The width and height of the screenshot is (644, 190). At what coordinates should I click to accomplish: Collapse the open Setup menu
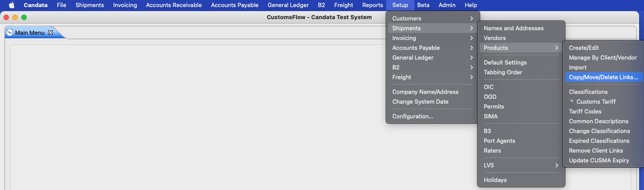tap(400, 5)
